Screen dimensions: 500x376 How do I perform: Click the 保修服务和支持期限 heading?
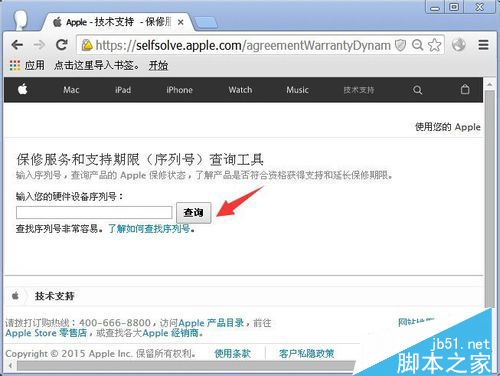[x=140, y=160]
